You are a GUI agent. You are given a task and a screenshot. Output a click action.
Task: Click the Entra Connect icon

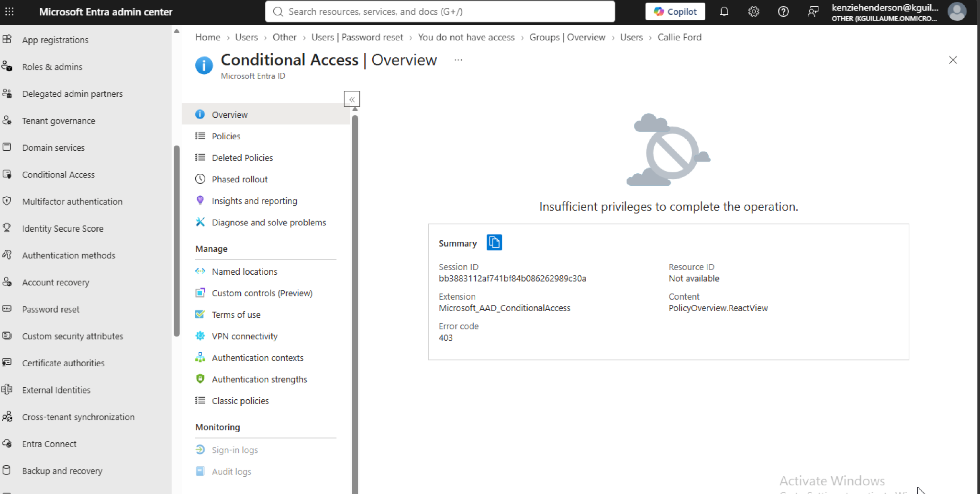tap(7, 443)
